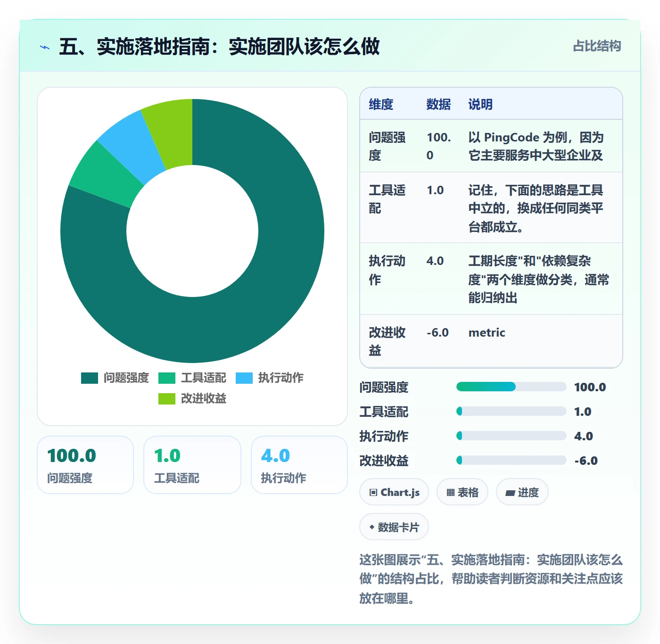The width and height of the screenshot is (660, 644).
Task: Click the lightning bolt icon beside the title
Action: (x=45, y=47)
